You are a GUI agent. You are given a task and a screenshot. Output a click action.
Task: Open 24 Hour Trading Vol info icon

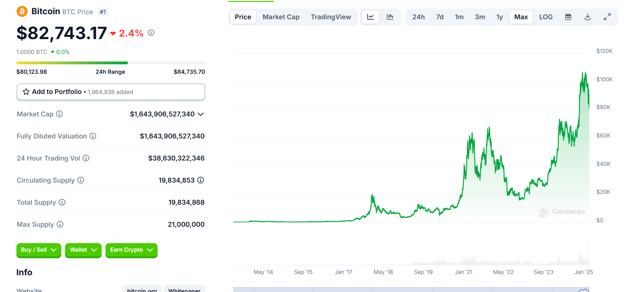[86, 158]
